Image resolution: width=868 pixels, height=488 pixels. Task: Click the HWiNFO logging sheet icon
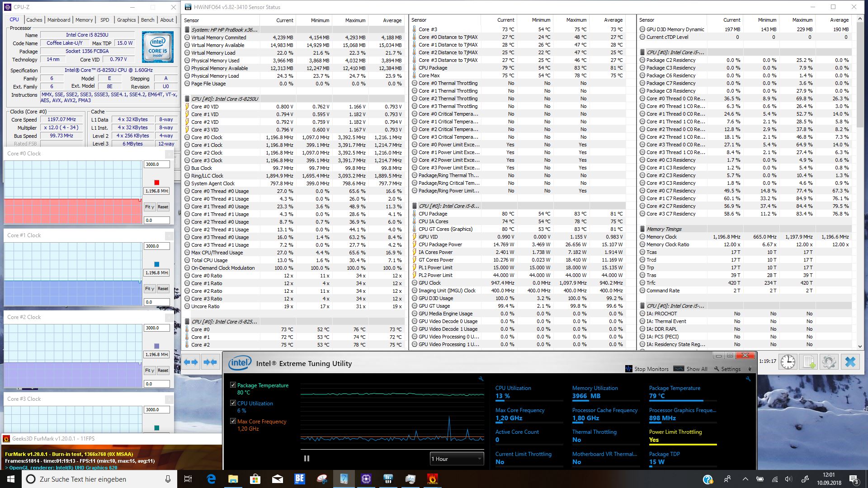pyautogui.click(x=809, y=362)
